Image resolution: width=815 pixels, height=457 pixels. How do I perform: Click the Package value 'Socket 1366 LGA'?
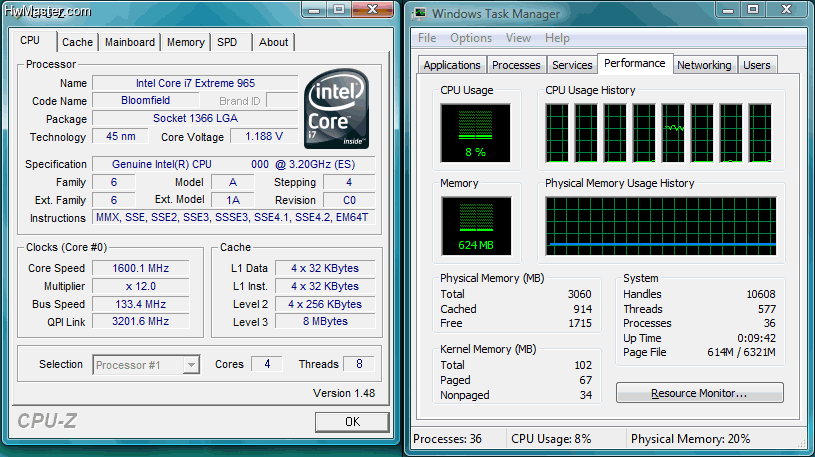click(x=195, y=119)
